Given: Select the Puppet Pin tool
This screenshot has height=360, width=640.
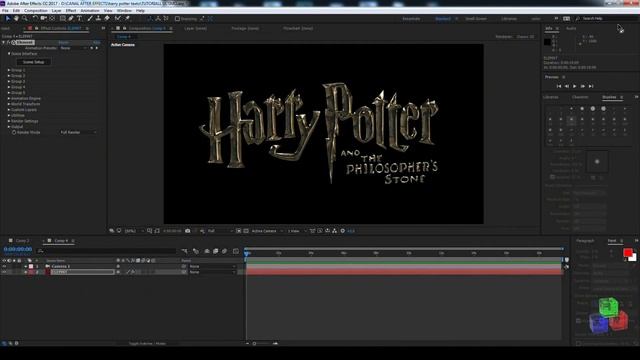Looking at the screenshot, I should 127,18.
